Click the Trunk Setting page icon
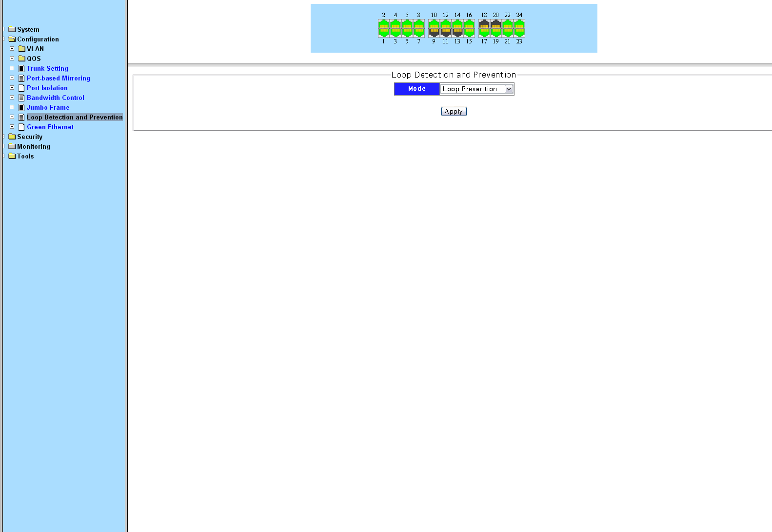The image size is (772, 532). click(x=21, y=69)
